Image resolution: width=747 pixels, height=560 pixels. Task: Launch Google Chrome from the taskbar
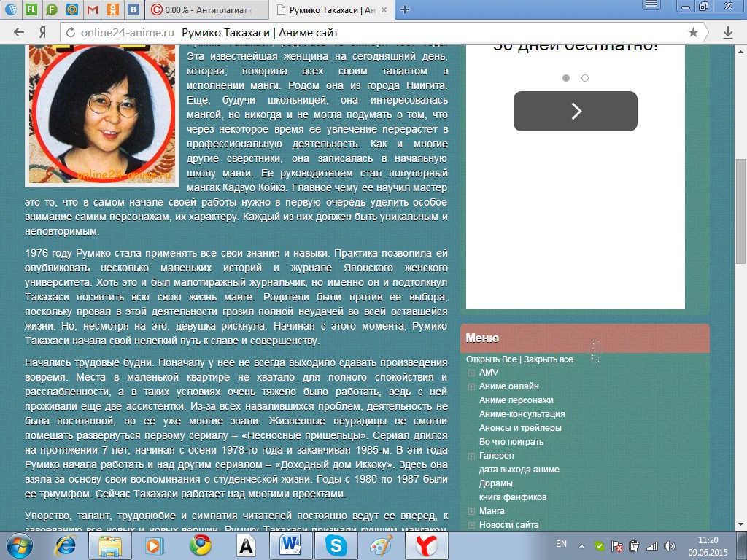coord(201,545)
